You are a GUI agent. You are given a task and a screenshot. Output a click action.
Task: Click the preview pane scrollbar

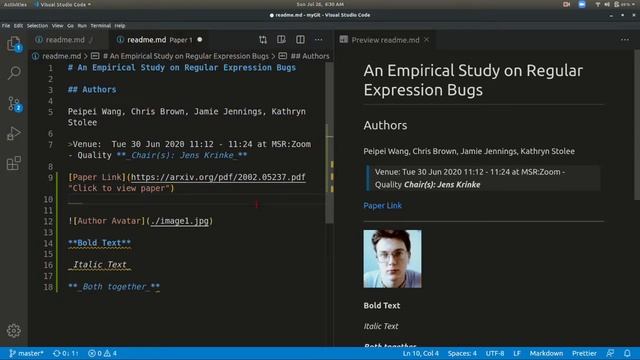[637, 124]
